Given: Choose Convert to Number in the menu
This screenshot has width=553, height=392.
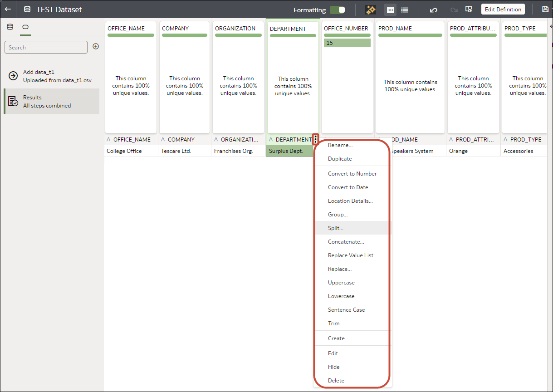Looking at the screenshot, I should click(x=352, y=173).
